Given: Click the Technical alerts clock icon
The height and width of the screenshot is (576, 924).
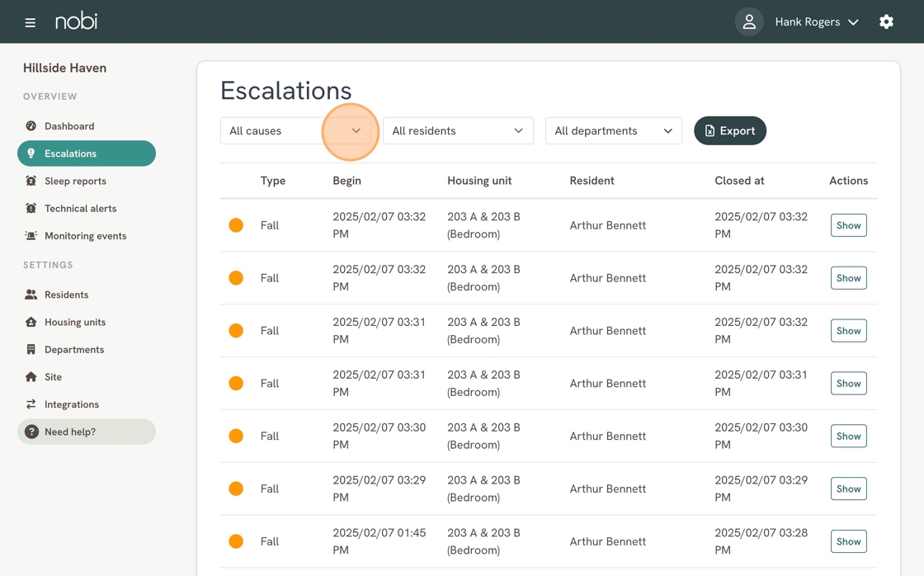Looking at the screenshot, I should [31, 208].
